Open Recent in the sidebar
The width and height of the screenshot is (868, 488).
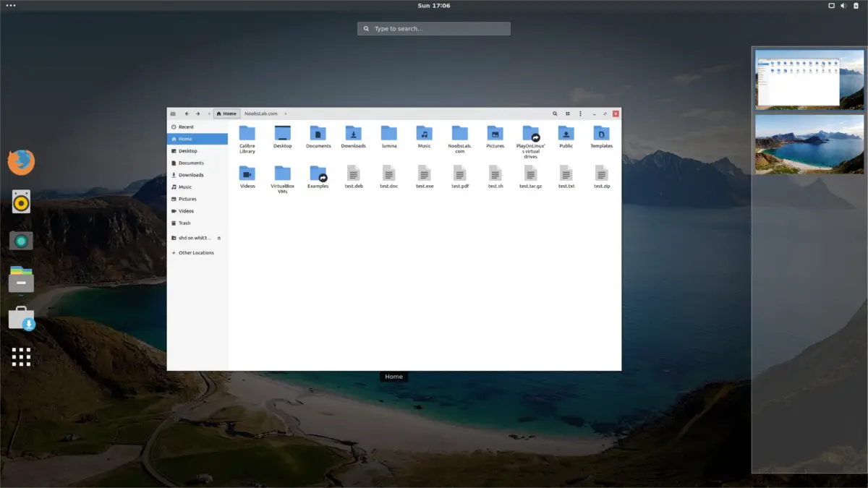click(x=186, y=127)
